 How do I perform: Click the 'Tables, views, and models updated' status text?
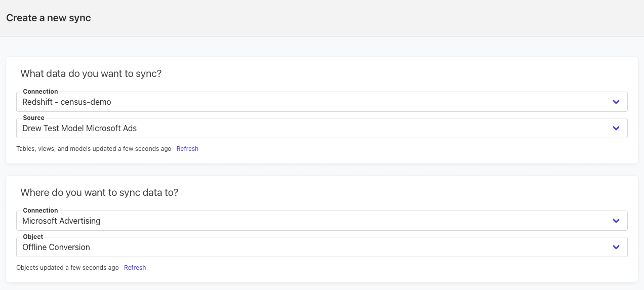(94, 149)
